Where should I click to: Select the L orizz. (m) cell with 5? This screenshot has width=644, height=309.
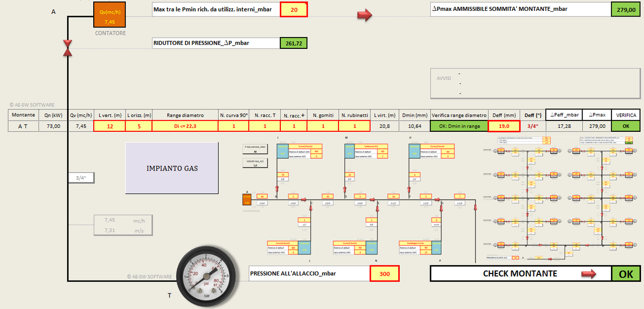pyautogui.click(x=139, y=126)
